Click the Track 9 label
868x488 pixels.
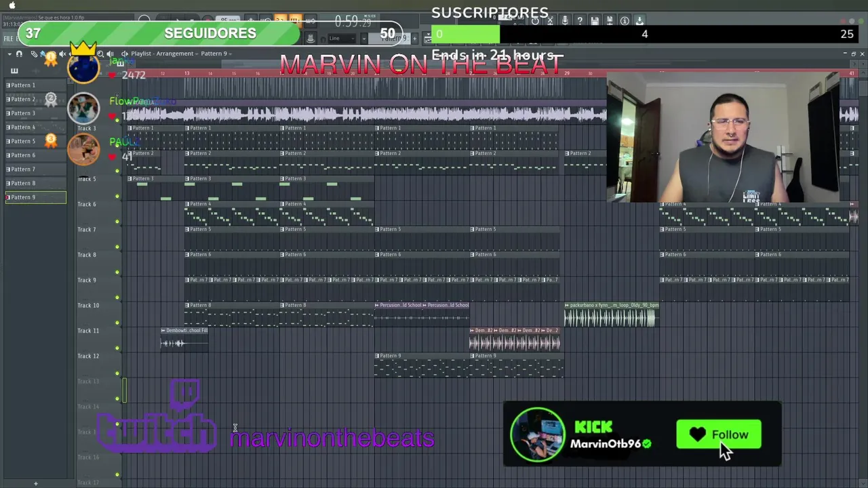(x=87, y=280)
